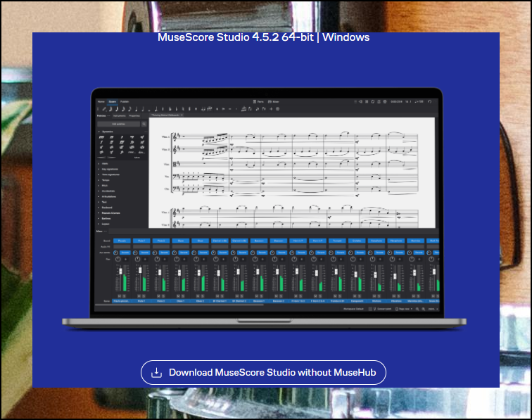Apply the marcato articulation icon
The height and width of the screenshot is (420, 532).
[217, 109]
